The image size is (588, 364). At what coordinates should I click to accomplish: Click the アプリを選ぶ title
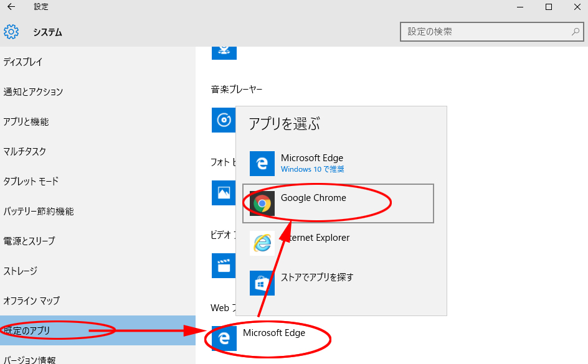coord(284,124)
